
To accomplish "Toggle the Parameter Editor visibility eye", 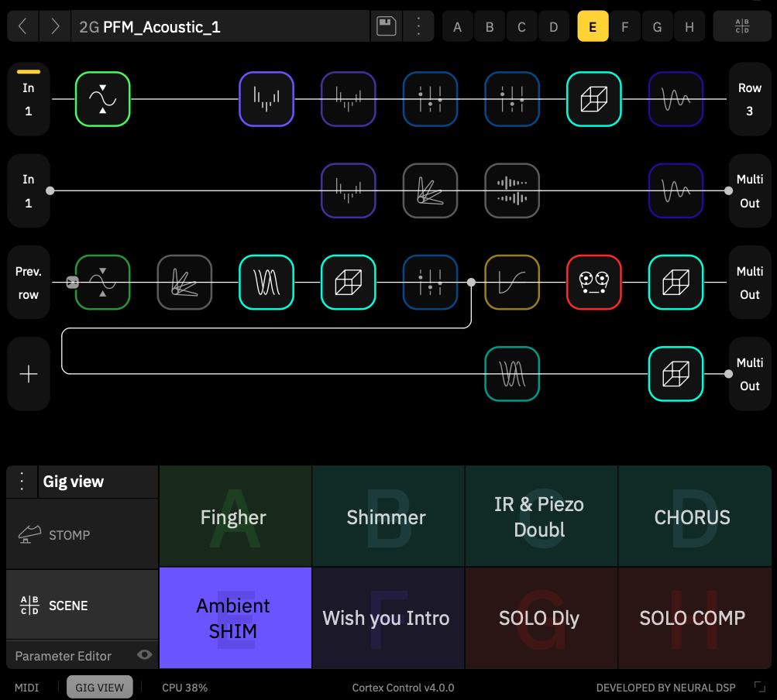I will [146, 656].
